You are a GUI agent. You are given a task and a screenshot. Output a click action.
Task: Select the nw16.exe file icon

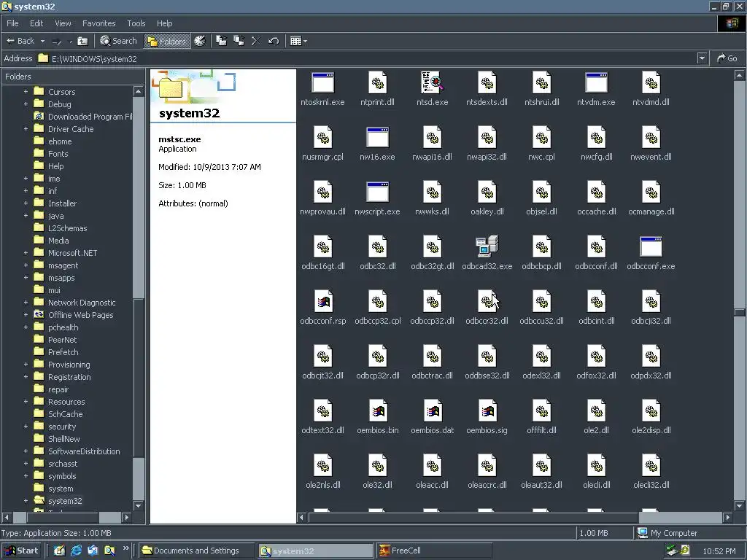pyautogui.click(x=377, y=138)
